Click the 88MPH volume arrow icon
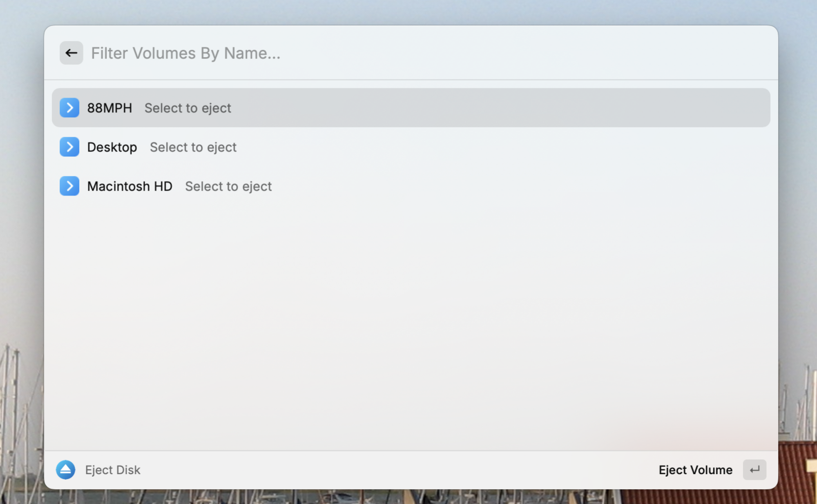The width and height of the screenshot is (817, 504). (69, 107)
